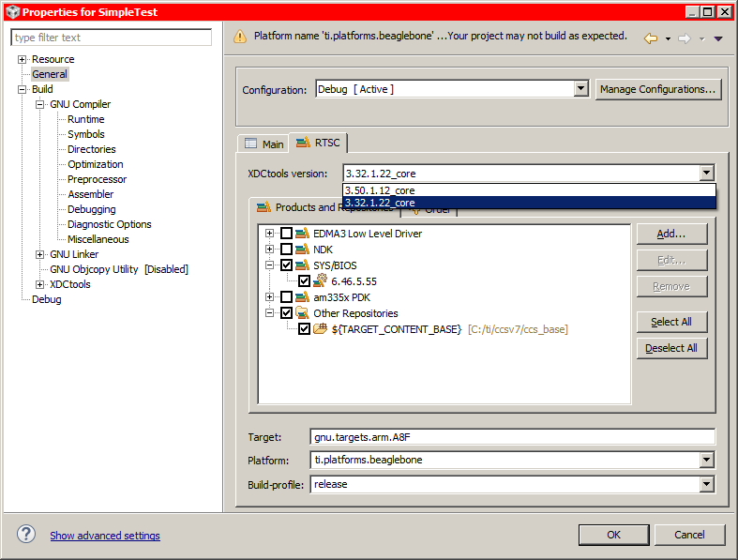Click the back navigation arrow icon
738x560 pixels.
click(x=651, y=38)
